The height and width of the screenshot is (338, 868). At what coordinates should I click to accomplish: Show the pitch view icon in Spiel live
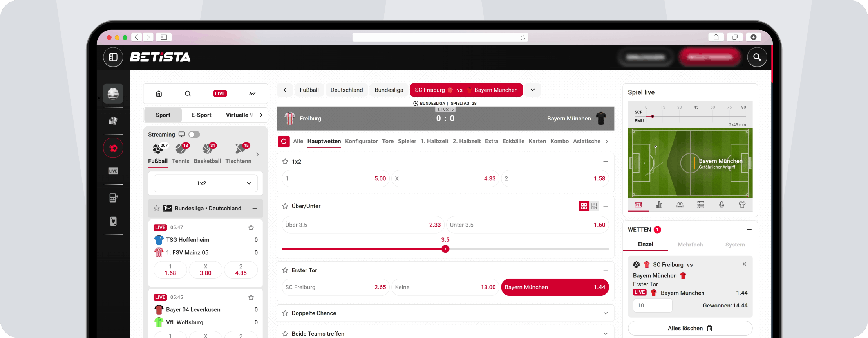638,205
